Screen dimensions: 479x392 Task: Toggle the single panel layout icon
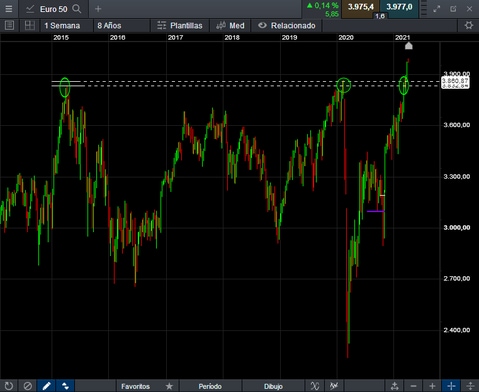pyautogui.click(x=9, y=25)
